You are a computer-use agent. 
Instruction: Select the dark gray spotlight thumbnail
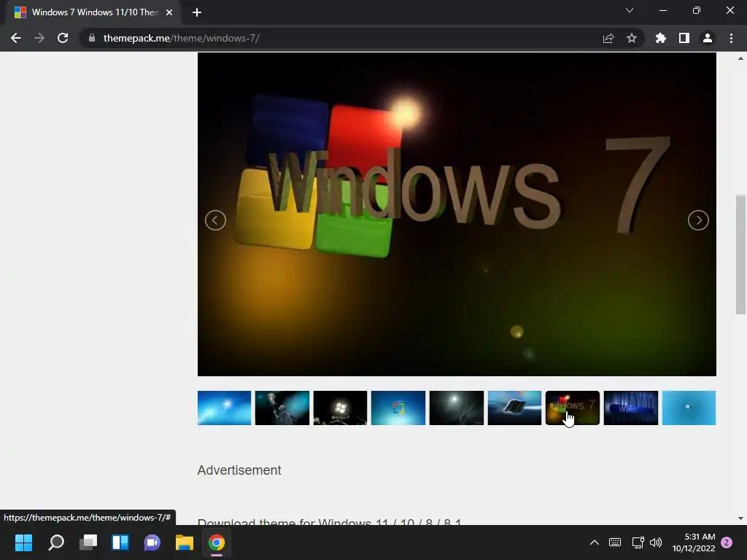[x=457, y=408]
